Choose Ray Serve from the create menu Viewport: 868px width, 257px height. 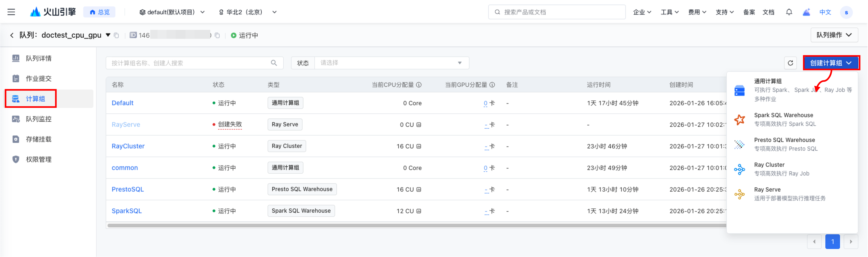tap(792, 194)
